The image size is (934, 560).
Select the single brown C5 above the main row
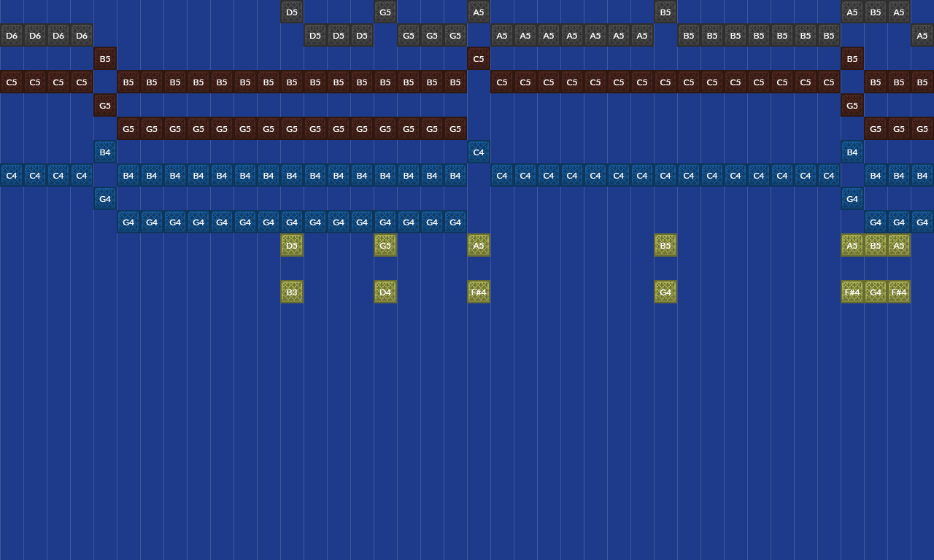point(479,58)
